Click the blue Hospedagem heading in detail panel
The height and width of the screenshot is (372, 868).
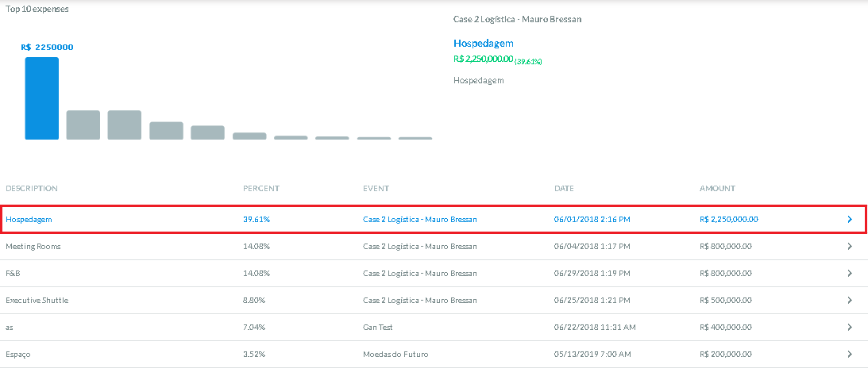click(x=484, y=43)
